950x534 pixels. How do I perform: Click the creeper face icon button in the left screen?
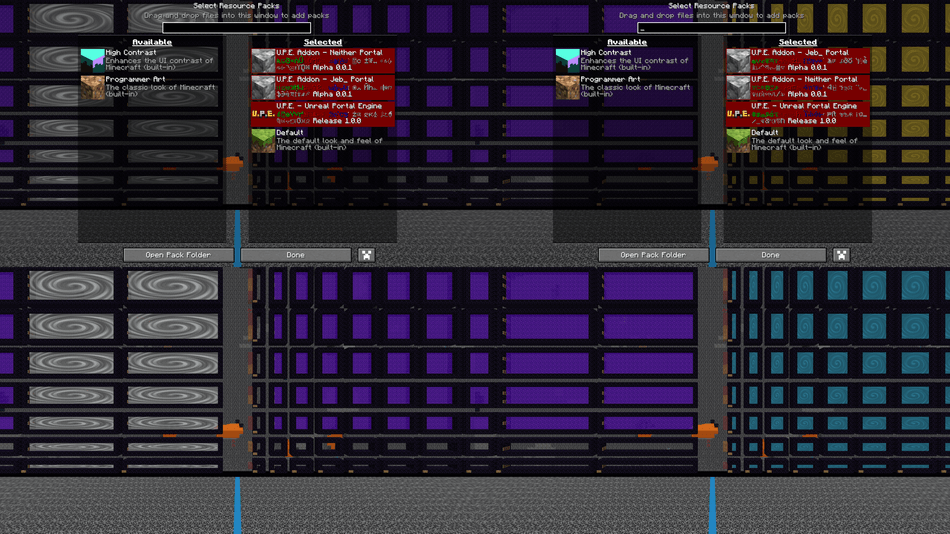[367, 255]
